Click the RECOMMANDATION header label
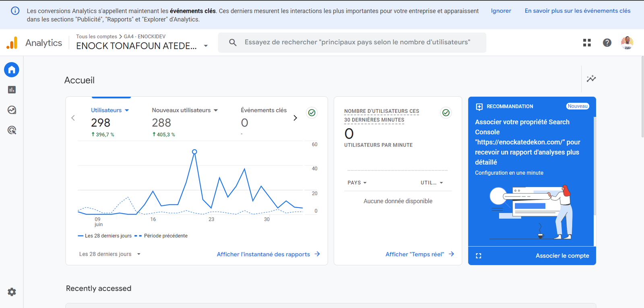The height and width of the screenshot is (308, 644). pos(510,106)
